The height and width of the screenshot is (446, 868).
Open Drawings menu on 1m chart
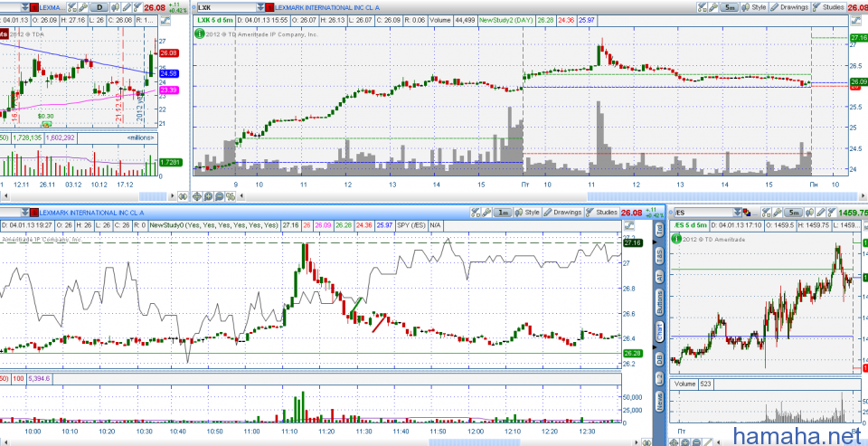tap(562, 213)
